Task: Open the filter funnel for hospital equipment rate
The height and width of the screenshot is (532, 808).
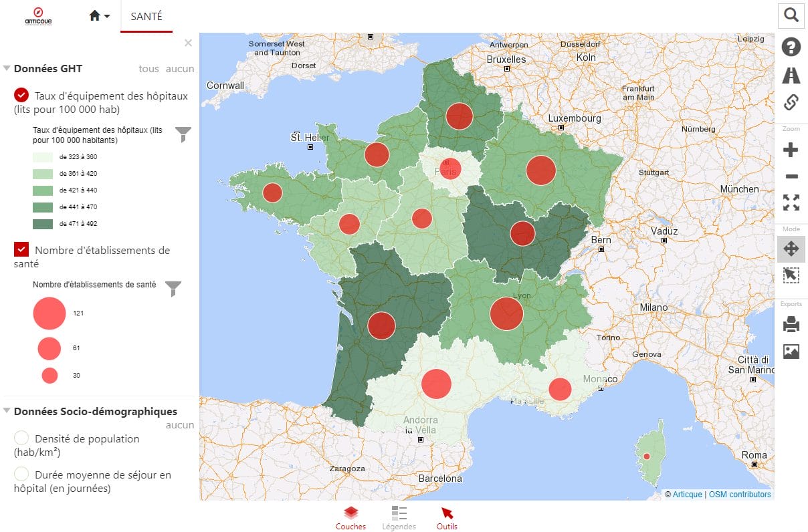Action: (x=182, y=134)
